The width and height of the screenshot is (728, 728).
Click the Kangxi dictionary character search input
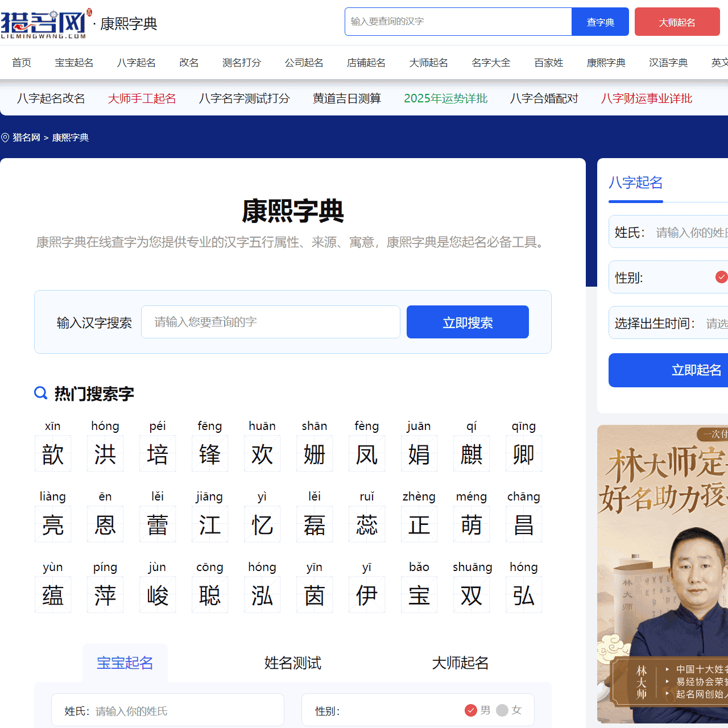click(271, 322)
